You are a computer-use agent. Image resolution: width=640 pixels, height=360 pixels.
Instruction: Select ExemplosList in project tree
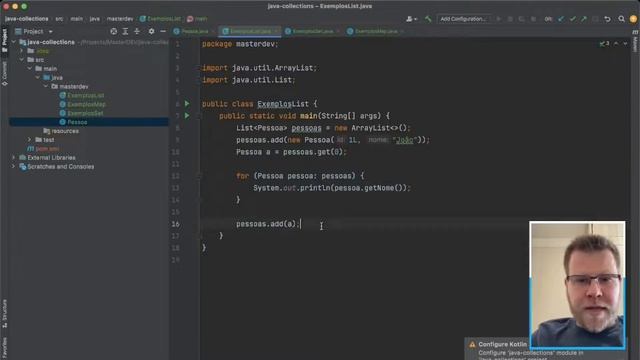85,96
